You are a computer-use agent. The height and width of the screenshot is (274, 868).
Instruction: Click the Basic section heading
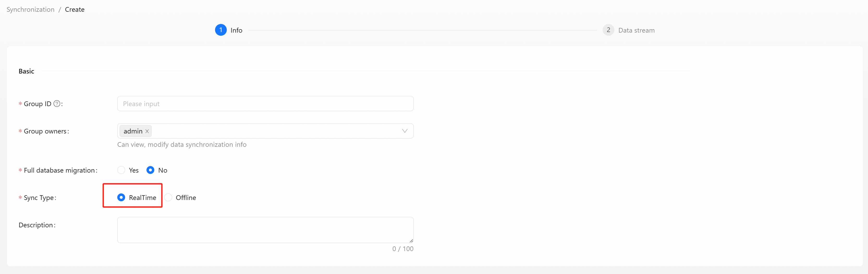pos(26,71)
